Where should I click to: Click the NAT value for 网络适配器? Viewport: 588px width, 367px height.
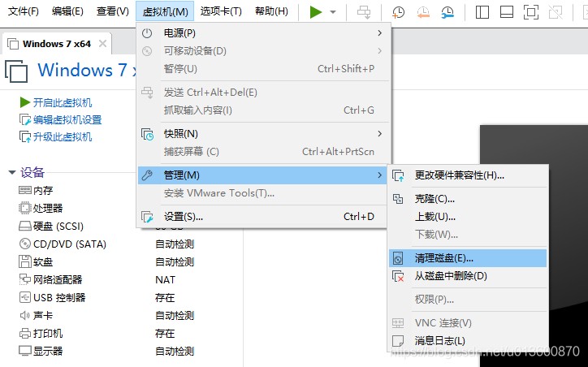click(x=165, y=279)
